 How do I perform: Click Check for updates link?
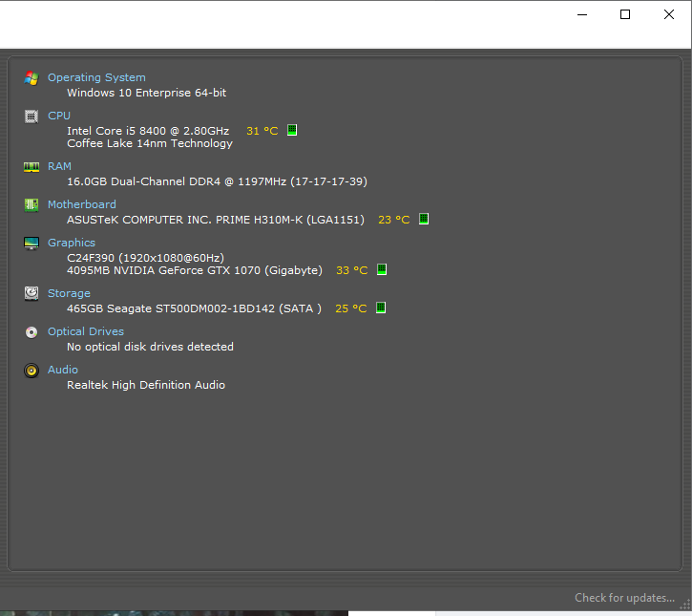tap(624, 598)
